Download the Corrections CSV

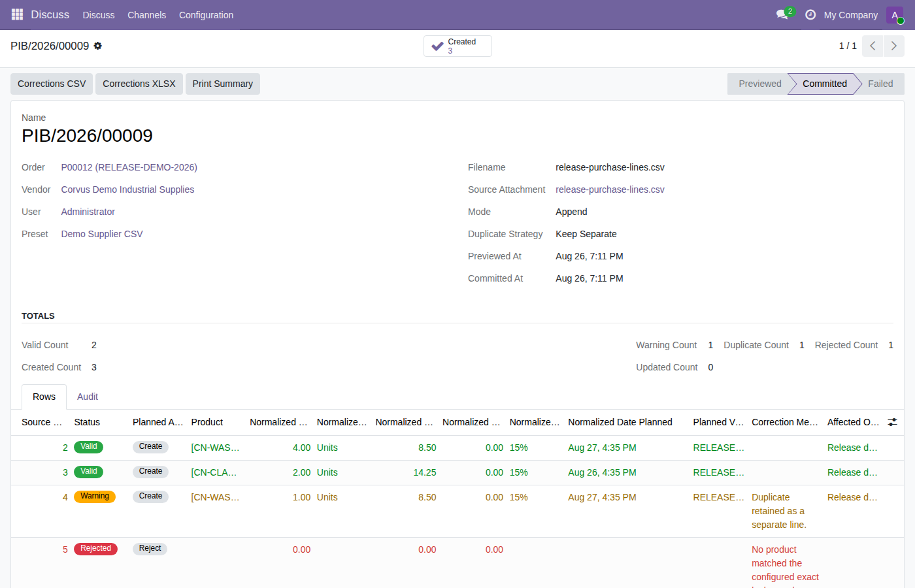pos(52,84)
